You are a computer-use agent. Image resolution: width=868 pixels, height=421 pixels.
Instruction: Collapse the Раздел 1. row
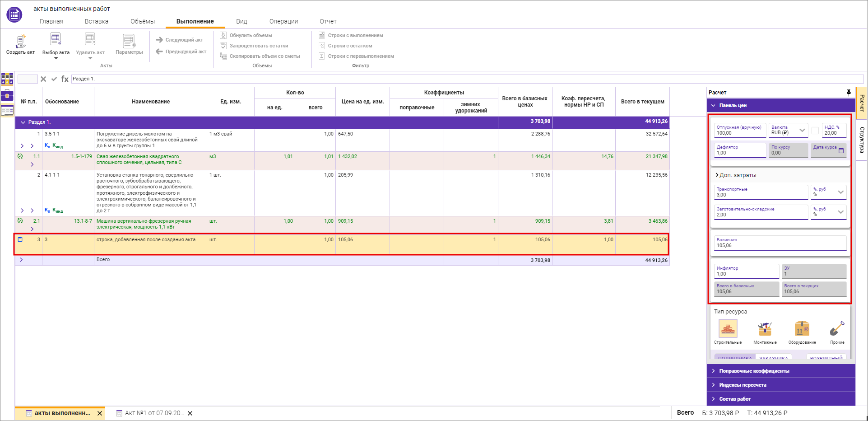pyautogui.click(x=23, y=122)
